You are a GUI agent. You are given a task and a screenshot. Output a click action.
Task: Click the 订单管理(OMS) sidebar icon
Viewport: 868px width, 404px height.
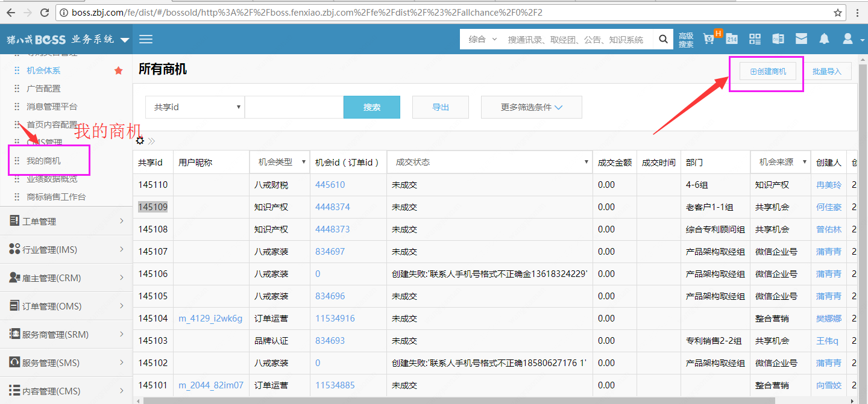coord(14,306)
